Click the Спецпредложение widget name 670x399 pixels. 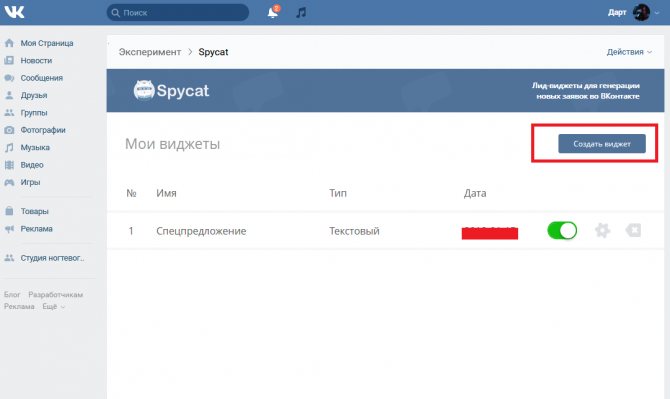201,231
